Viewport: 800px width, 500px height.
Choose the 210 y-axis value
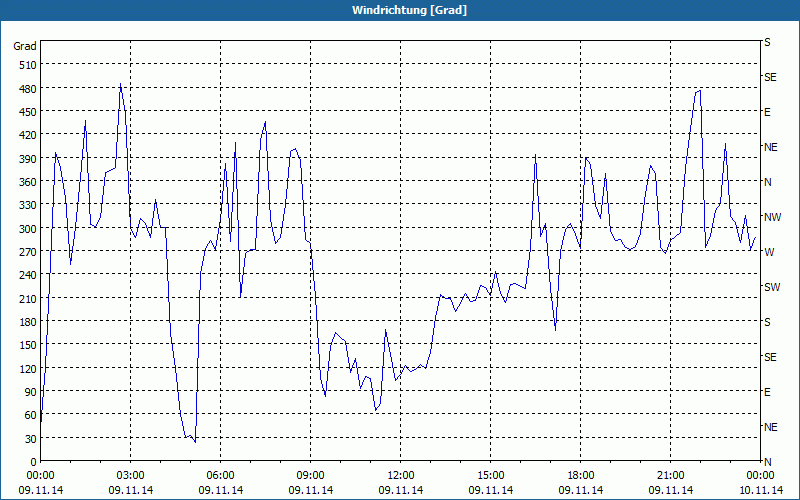point(28,299)
